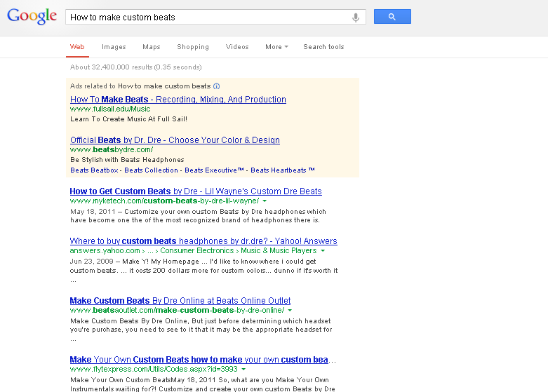Click the Beats Executive sitelink

click(214, 170)
